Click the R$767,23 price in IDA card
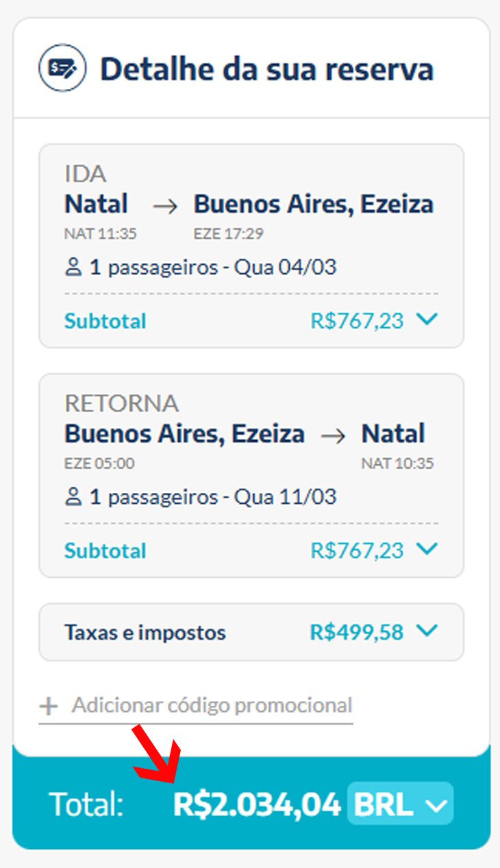This screenshot has width=500, height=868. pyautogui.click(x=358, y=320)
